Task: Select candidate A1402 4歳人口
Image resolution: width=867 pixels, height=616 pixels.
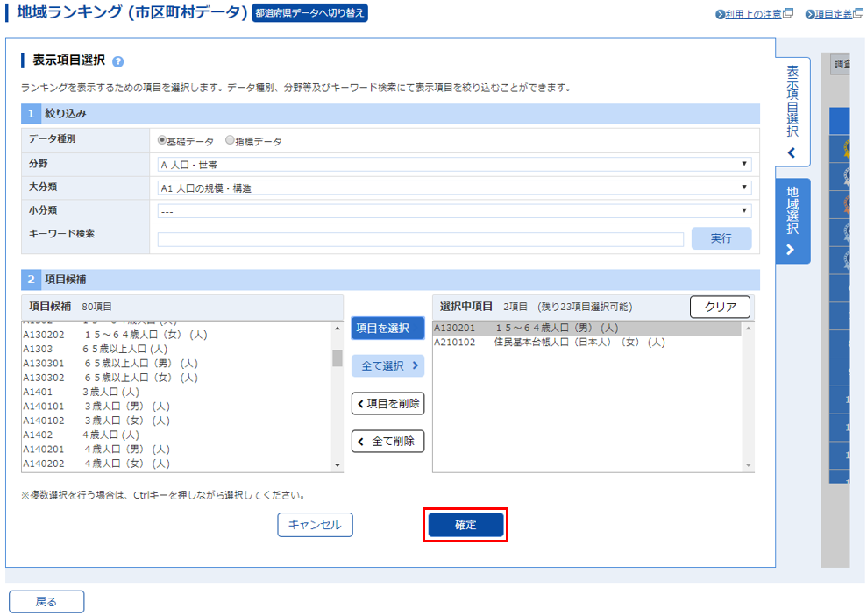Action: coord(177,435)
